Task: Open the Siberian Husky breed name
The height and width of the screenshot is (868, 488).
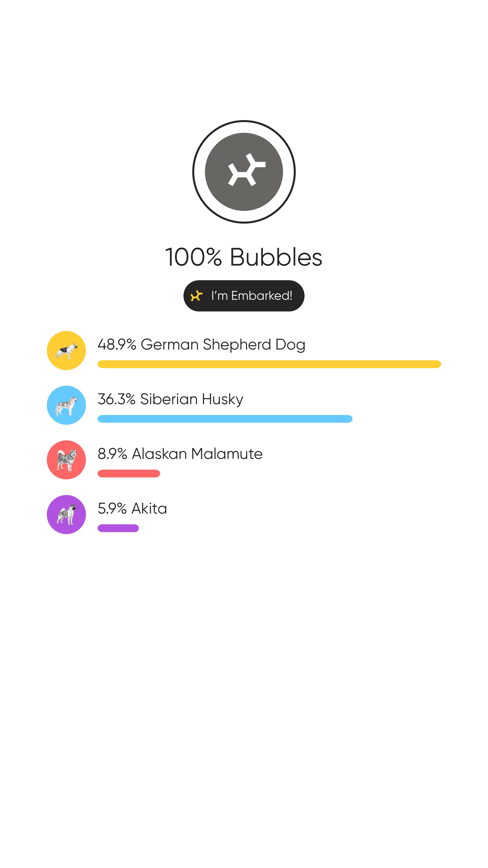Action: point(192,399)
